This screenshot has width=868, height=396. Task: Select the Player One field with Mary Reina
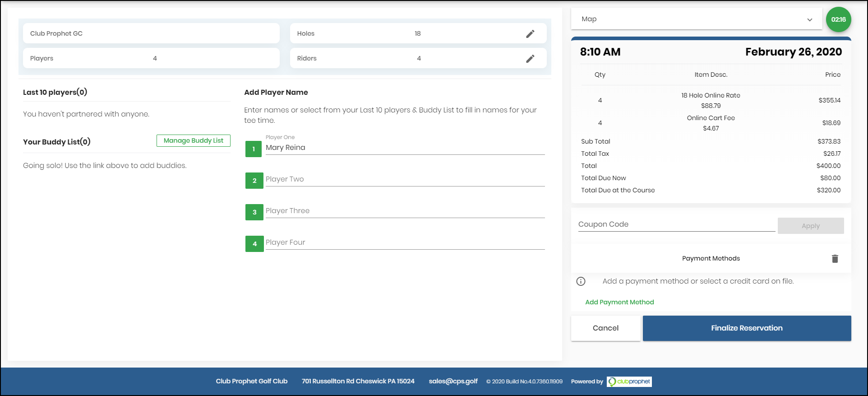pyautogui.click(x=405, y=148)
